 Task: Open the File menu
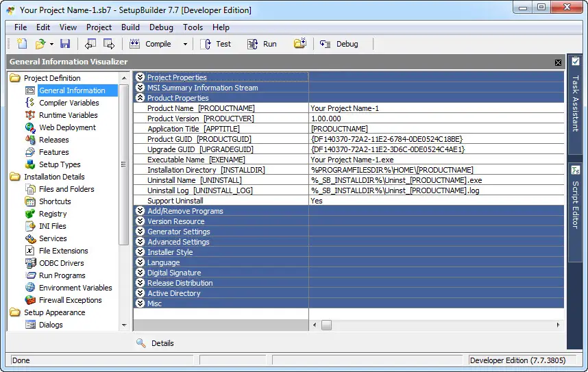coord(21,27)
